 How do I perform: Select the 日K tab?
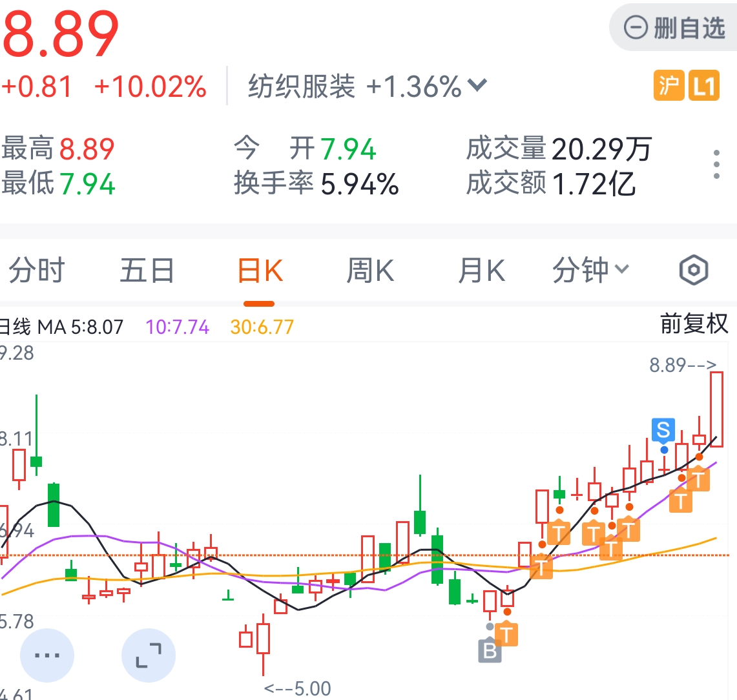pyautogui.click(x=260, y=271)
